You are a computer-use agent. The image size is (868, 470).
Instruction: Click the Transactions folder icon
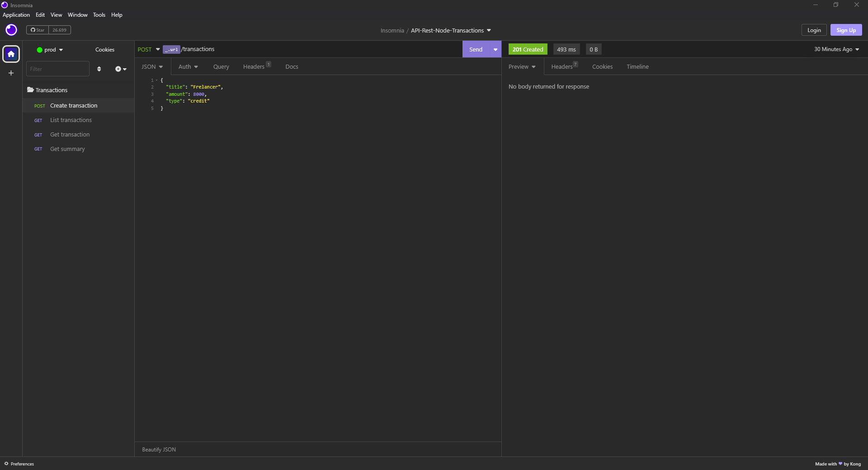pos(30,90)
